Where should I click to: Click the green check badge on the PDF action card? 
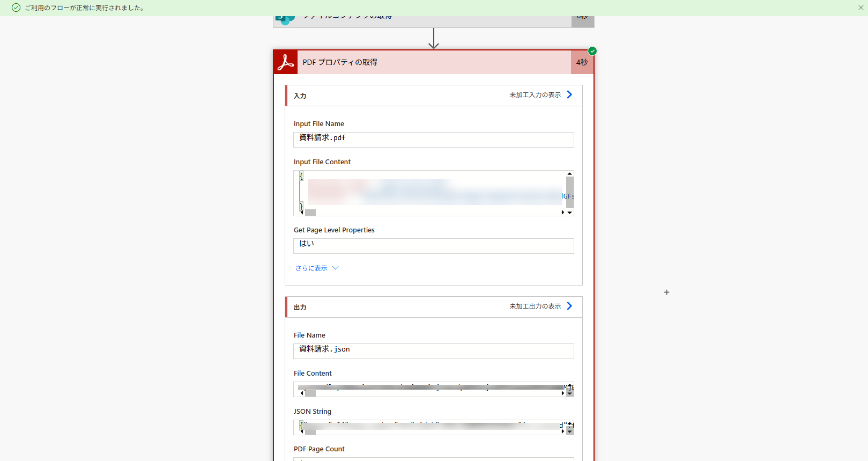(592, 51)
